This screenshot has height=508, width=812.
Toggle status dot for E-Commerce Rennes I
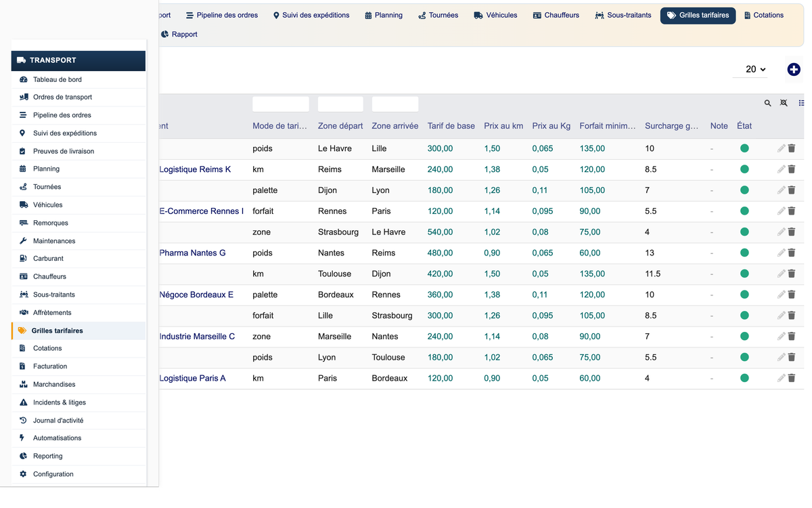click(x=744, y=211)
